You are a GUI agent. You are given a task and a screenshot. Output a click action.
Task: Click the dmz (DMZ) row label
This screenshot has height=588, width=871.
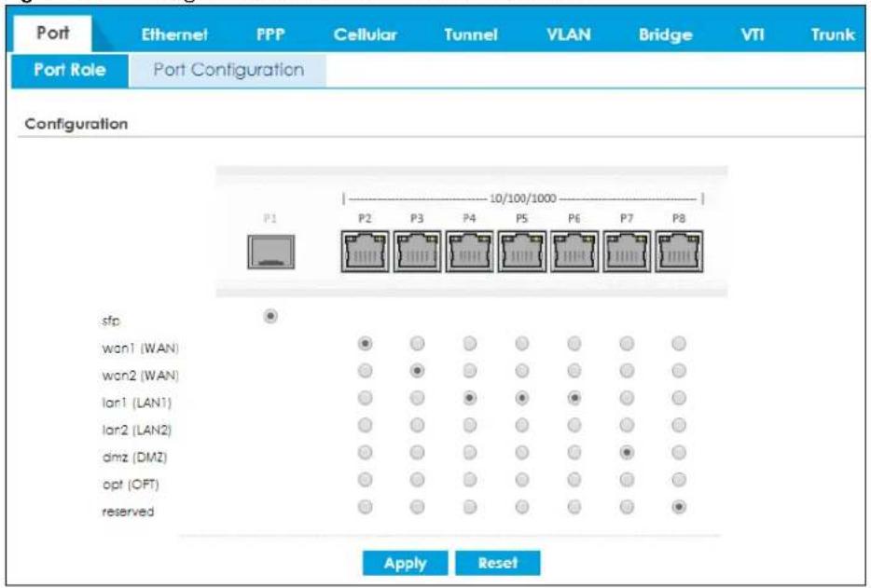[x=134, y=457]
